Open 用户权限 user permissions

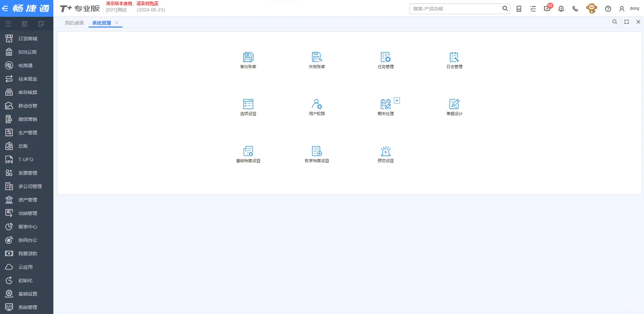click(x=317, y=107)
